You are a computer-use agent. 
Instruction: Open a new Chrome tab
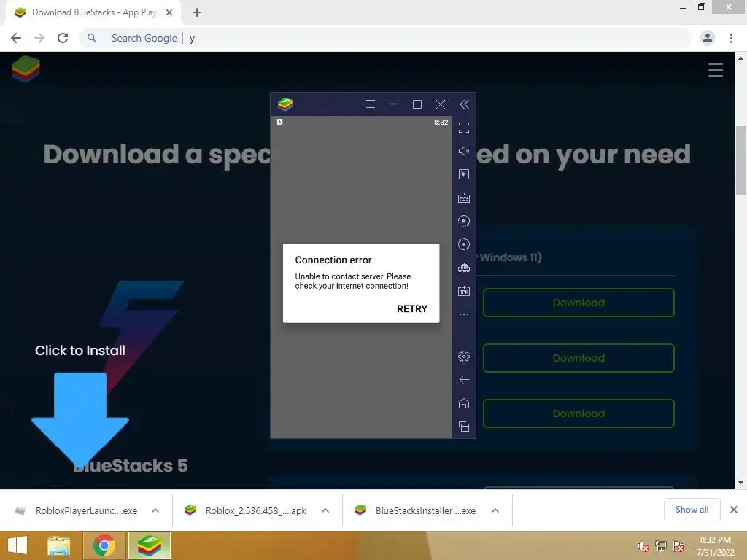[197, 12]
